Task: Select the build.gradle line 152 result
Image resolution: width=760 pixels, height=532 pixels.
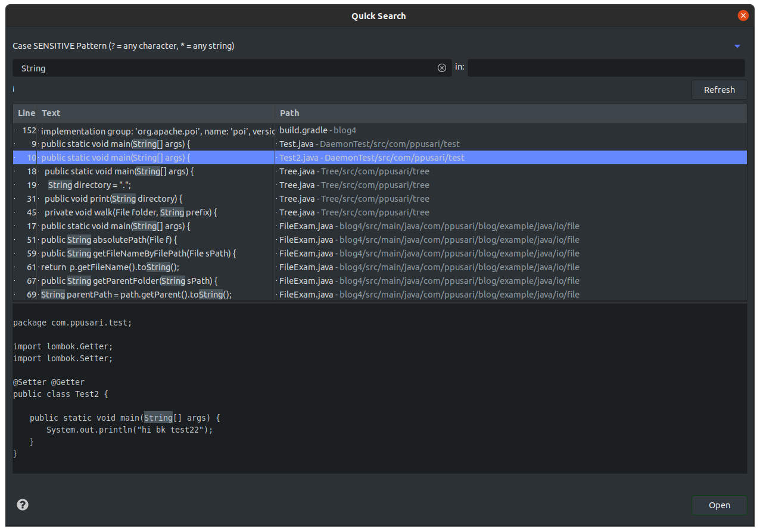Action: click(x=380, y=130)
